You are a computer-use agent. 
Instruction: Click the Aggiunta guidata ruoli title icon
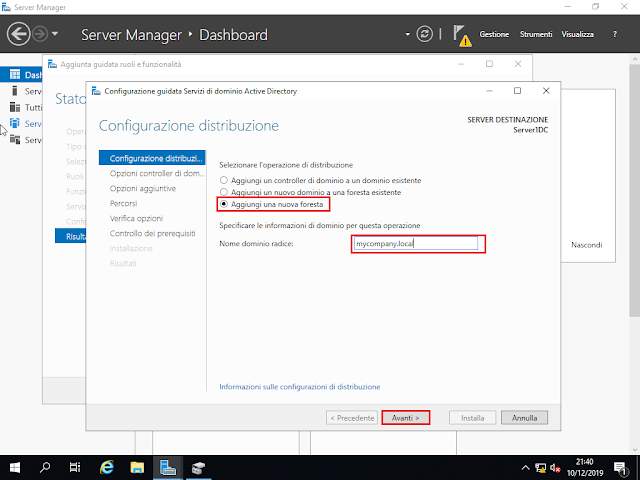[x=52, y=64]
